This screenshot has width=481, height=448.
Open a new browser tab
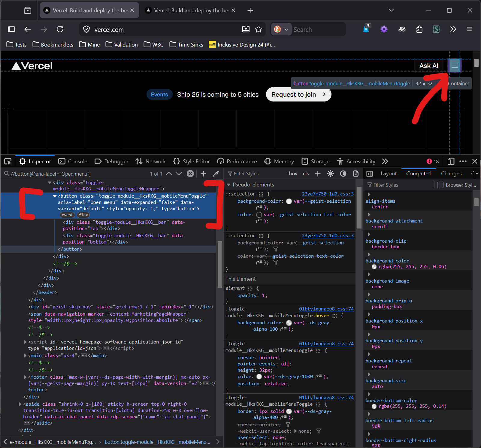[250, 11]
